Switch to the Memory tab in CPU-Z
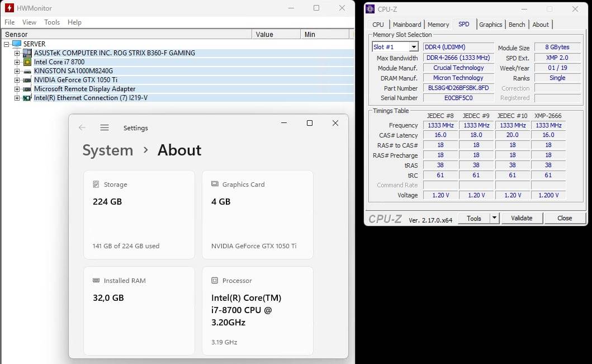Screen dimensions: 592x364 [x=438, y=25]
